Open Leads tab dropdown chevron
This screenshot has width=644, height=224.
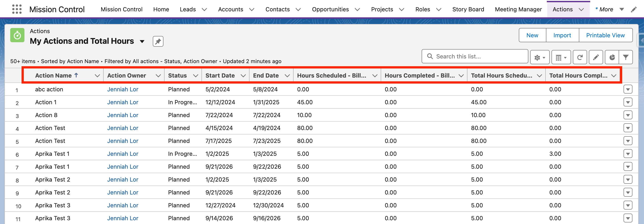pyautogui.click(x=204, y=10)
